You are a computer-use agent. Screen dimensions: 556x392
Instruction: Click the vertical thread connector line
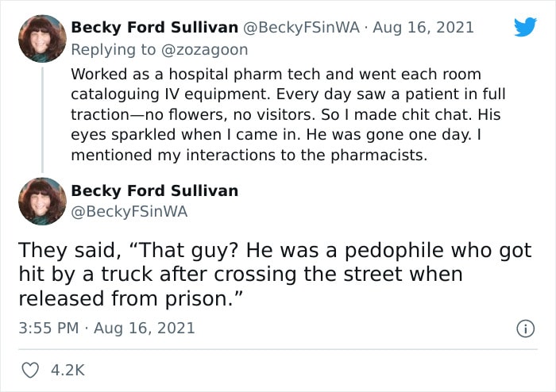point(43,120)
